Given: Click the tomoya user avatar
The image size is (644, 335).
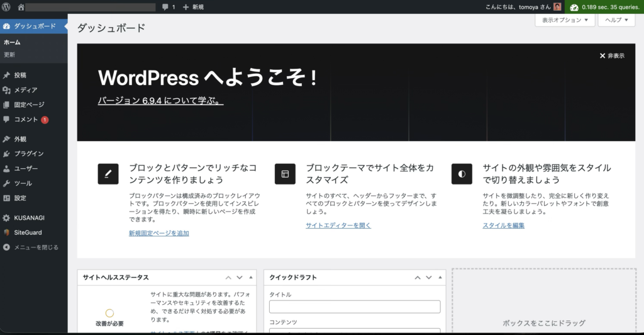Looking at the screenshot, I should (557, 7).
